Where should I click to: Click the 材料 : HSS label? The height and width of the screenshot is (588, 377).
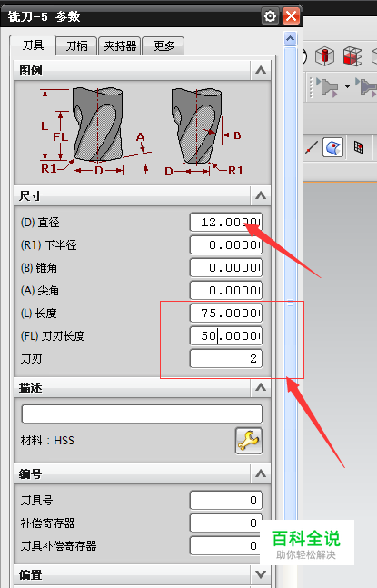[x=47, y=440]
